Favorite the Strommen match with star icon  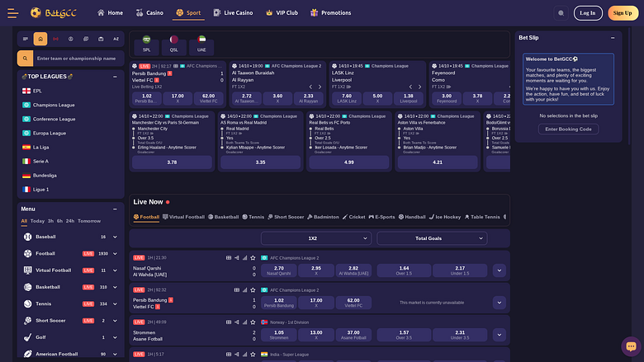pyautogui.click(x=253, y=322)
